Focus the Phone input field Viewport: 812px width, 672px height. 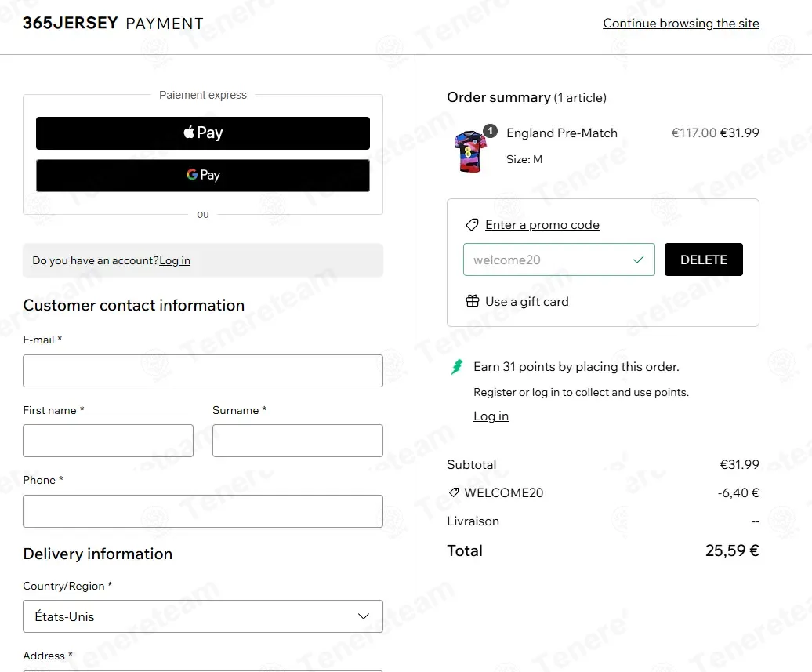tap(203, 511)
